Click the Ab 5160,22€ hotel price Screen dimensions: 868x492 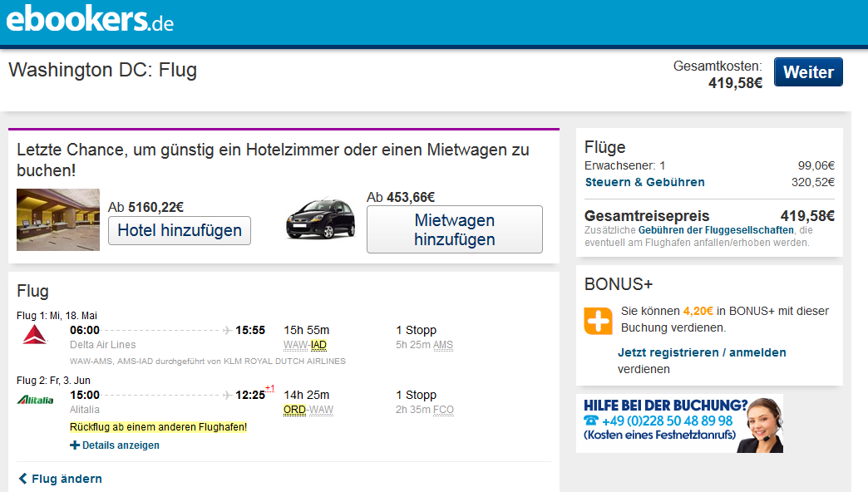click(145, 207)
